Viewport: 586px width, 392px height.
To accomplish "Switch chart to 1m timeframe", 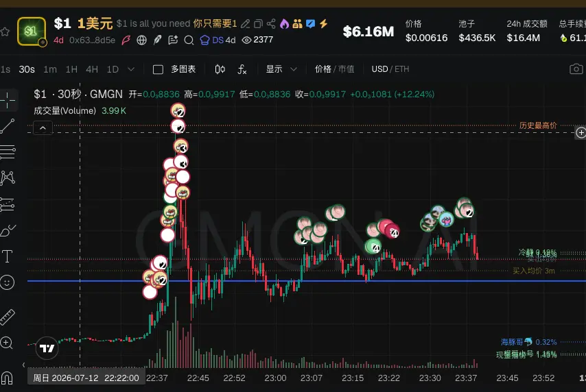I will [x=50, y=69].
